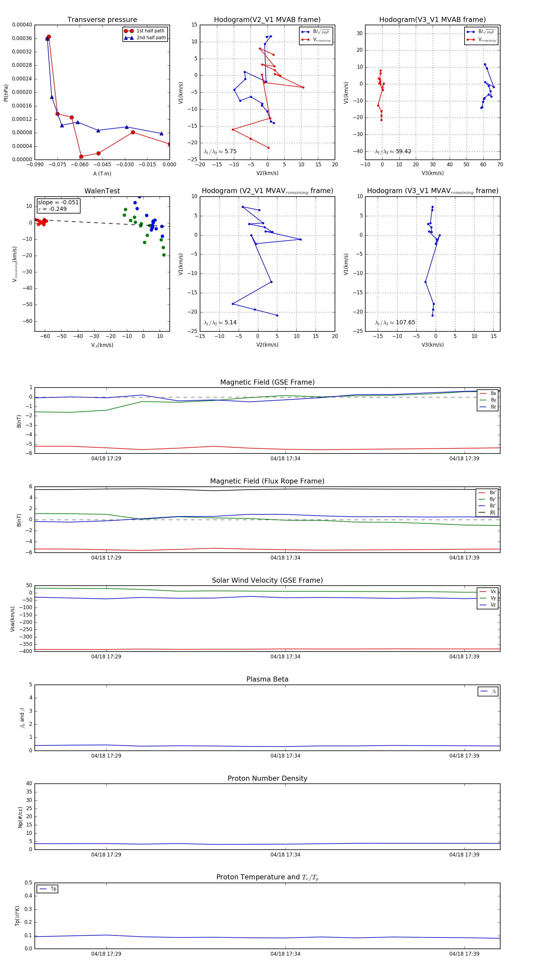
Task: Click '04/18 17:34' tick under Plasma Beta
Action: [285, 755]
